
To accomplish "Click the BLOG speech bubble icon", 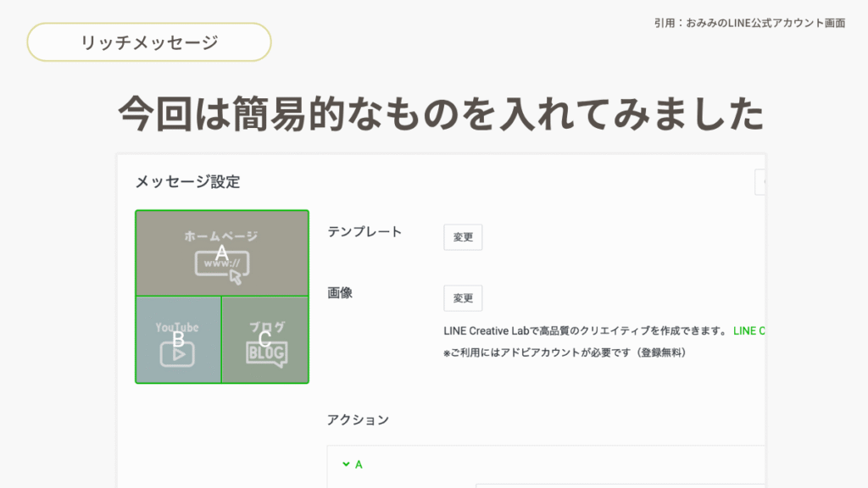I will point(266,353).
